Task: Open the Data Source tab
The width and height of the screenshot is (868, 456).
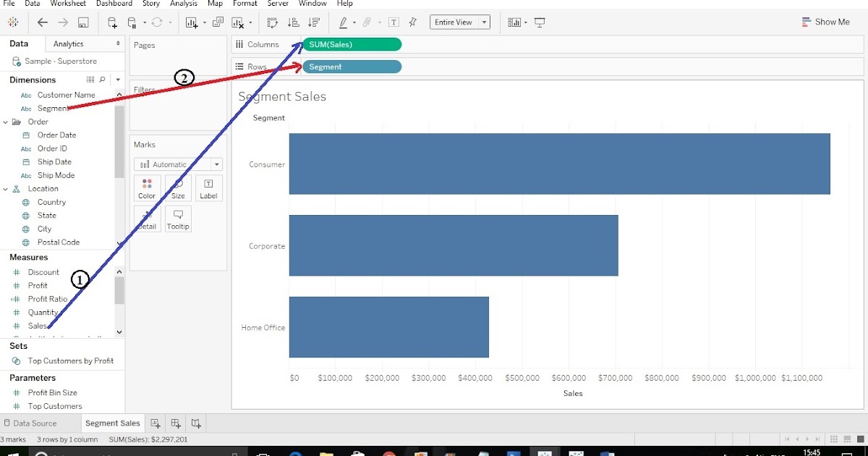Action: coord(36,423)
